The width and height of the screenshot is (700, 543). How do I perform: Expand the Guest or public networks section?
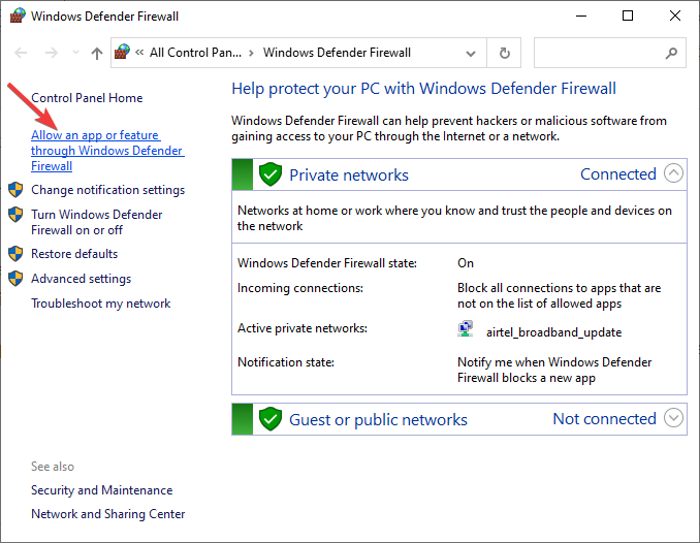pos(674,418)
